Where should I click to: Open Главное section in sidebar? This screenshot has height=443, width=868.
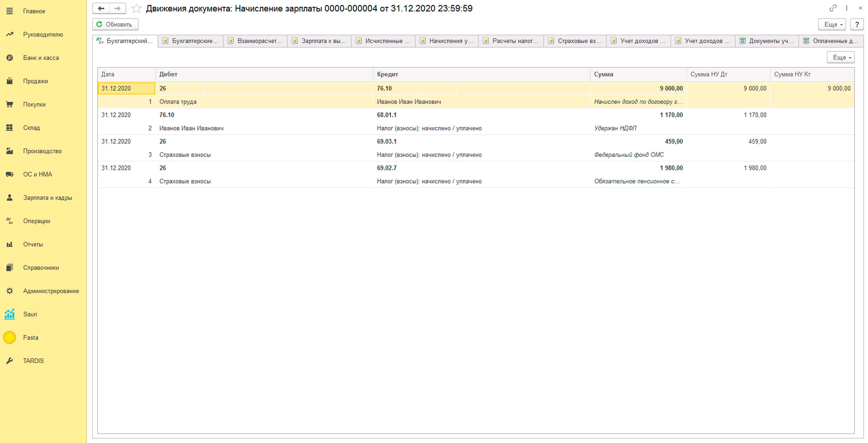pyautogui.click(x=34, y=11)
